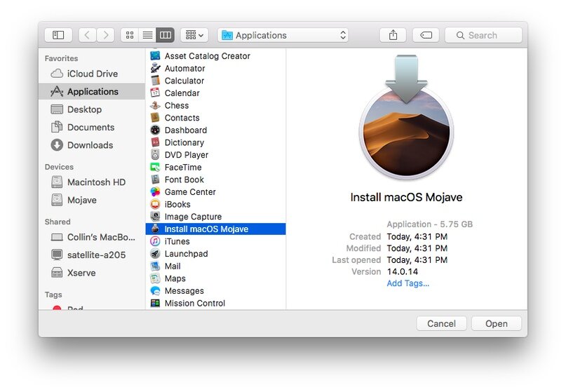Click the Dictionary app icon

coord(155,142)
